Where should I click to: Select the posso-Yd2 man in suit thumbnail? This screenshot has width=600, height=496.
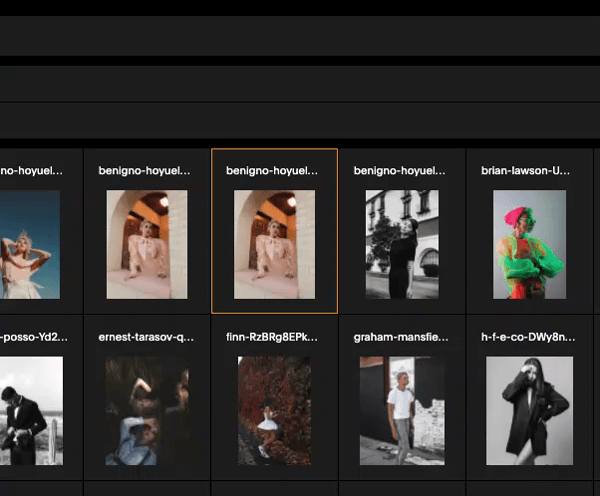[31, 411]
